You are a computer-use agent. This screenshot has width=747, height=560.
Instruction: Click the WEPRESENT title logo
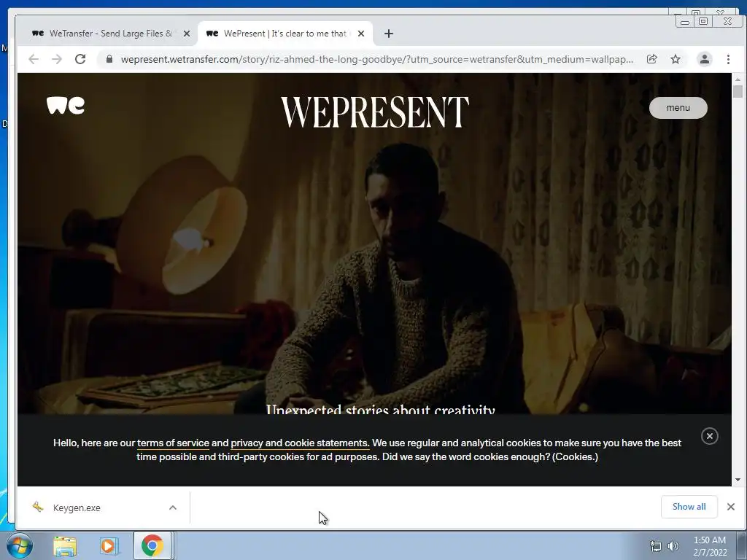pyautogui.click(x=375, y=112)
